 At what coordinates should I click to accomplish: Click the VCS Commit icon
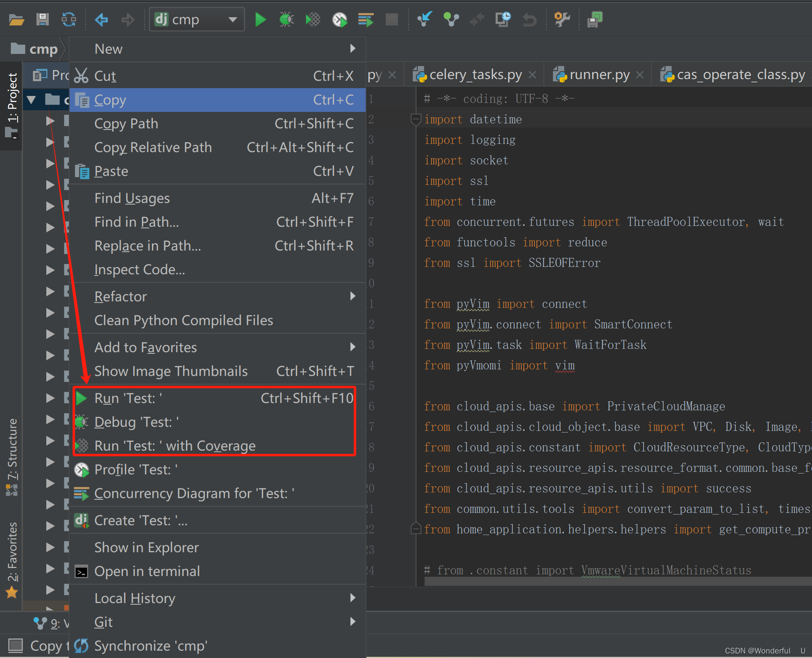pyautogui.click(x=451, y=19)
